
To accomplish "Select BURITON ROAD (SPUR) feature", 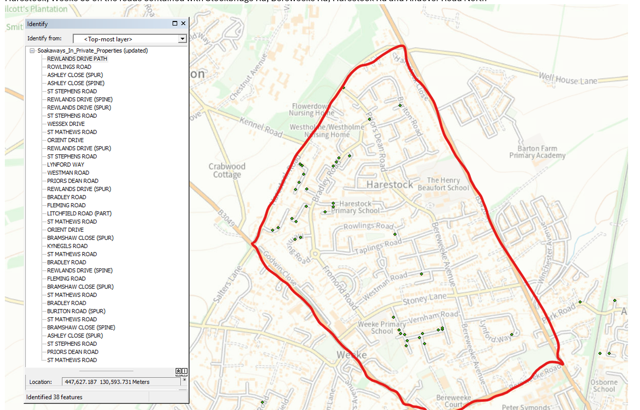I will coord(76,311).
